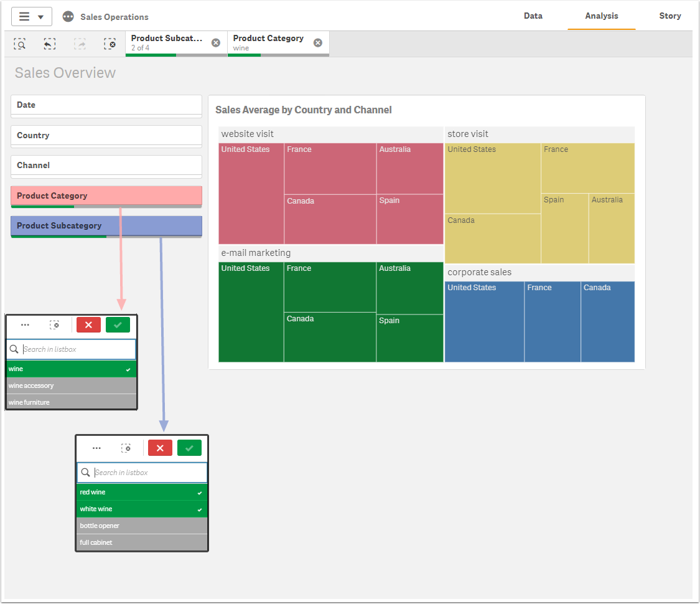The width and height of the screenshot is (700, 604).
Task: Cancel selection with red X in subcategory listbox
Action: pos(160,448)
